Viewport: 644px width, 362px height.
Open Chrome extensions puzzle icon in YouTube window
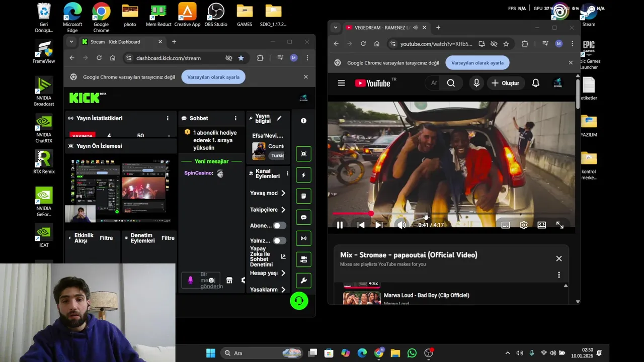[x=525, y=44]
